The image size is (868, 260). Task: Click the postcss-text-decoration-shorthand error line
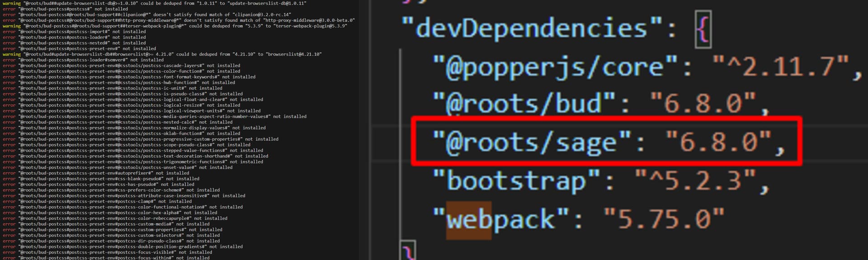(x=136, y=156)
